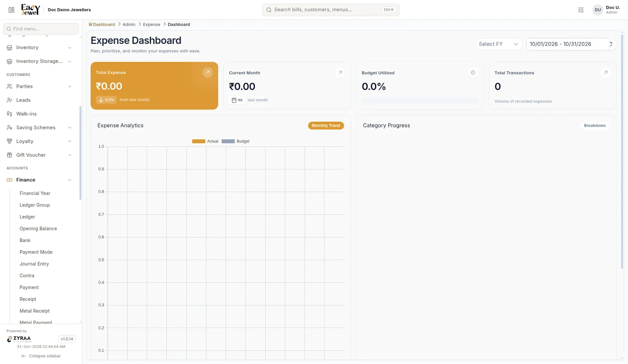Click the Zyraa Tech logo
The height and width of the screenshot is (364, 628).
(x=19, y=339)
